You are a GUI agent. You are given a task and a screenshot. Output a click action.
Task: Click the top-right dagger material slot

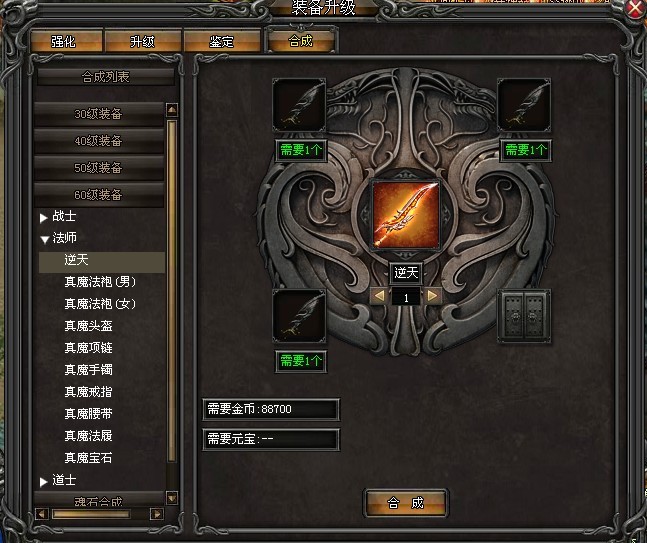pyautogui.click(x=524, y=105)
